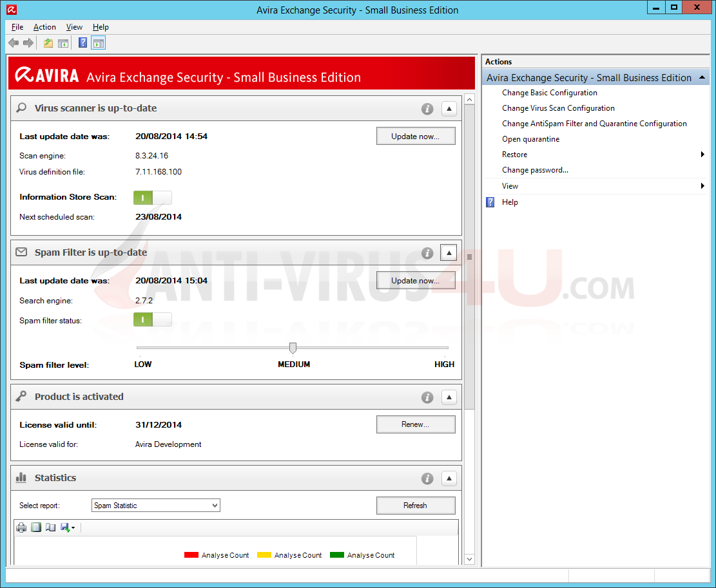This screenshot has height=588, width=716.
Task: Click the info icon in Statistics header
Action: pyautogui.click(x=427, y=479)
